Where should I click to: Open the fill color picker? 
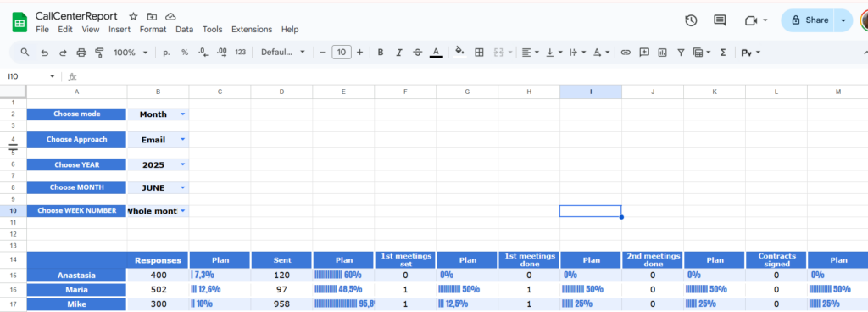pyautogui.click(x=459, y=53)
